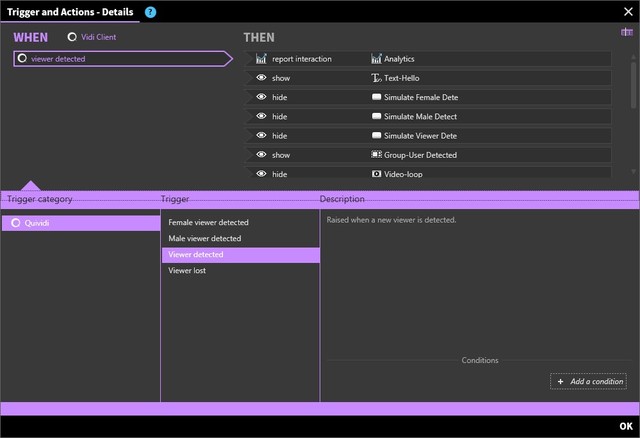
Task: Click the 'Add a condition' button
Action: tap(588, 381)
